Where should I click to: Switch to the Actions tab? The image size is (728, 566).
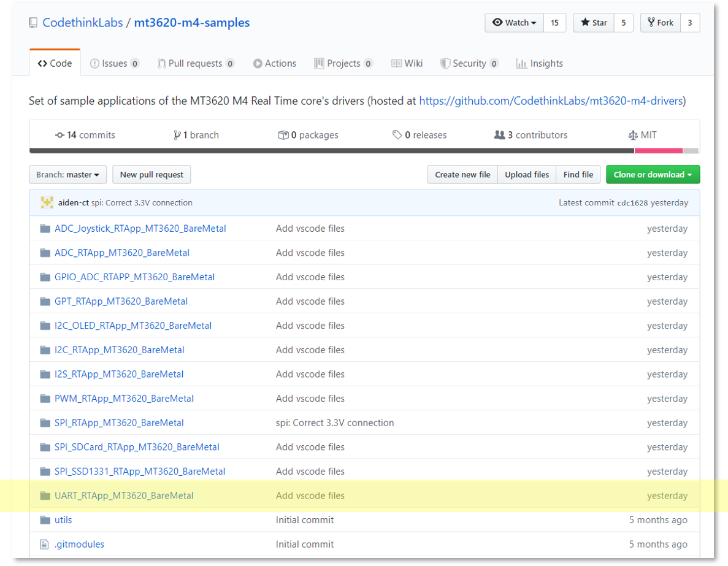pos(274,64)
